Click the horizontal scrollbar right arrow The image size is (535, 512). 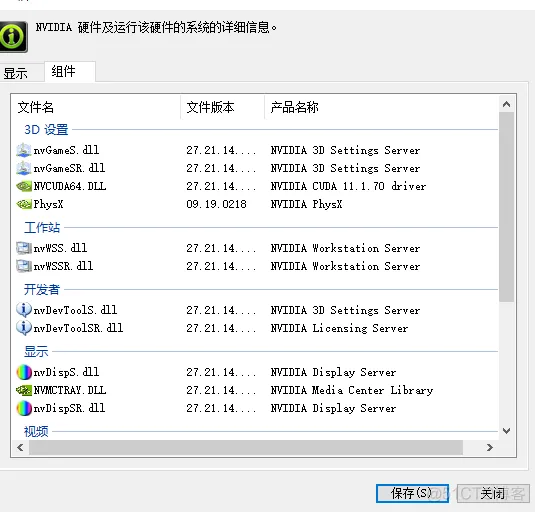coord(490,447)
